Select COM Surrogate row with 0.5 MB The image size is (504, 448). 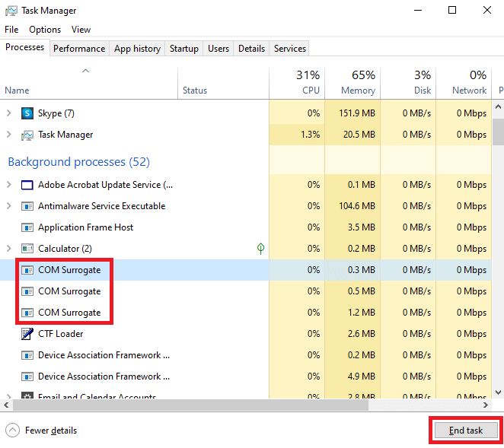tap(246, 291)
